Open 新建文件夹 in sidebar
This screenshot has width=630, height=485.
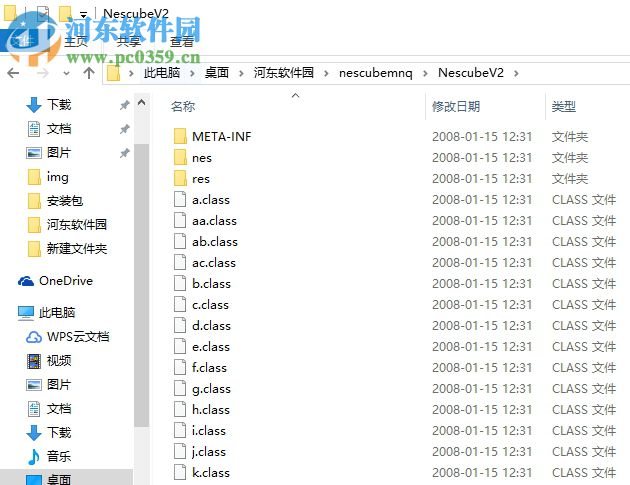(77, 249)
